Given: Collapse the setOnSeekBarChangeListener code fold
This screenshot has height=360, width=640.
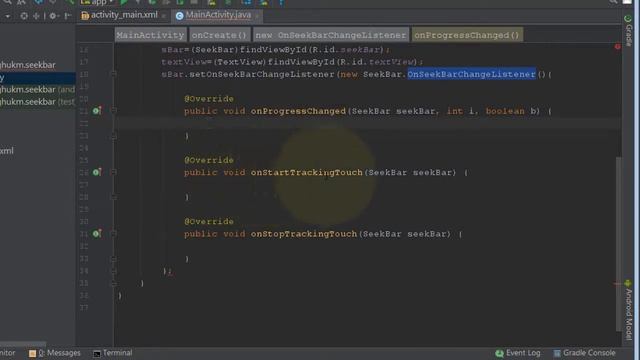Looking at the screenshot, I should 114,74.
